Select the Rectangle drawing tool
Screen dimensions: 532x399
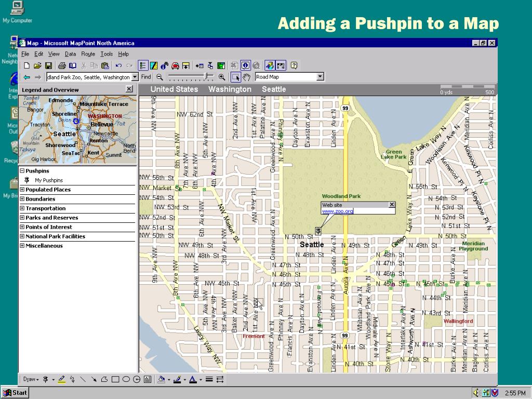coord(115,379)
